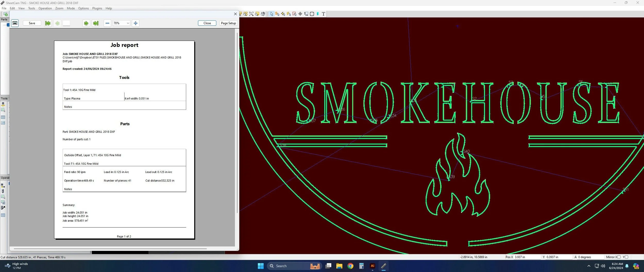This screenshot has height=272, width=644.
Task: Go to the first page of the report
Action: coord(48,23)
